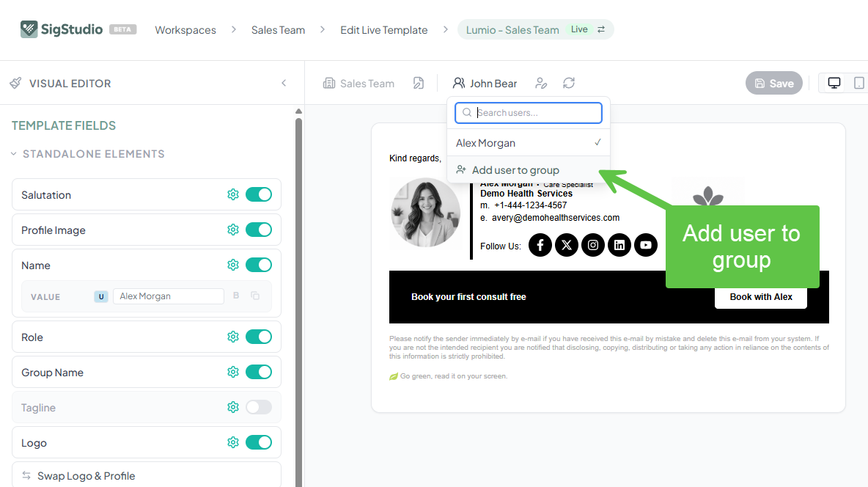Switch to desktop preview

click(834, 83)
